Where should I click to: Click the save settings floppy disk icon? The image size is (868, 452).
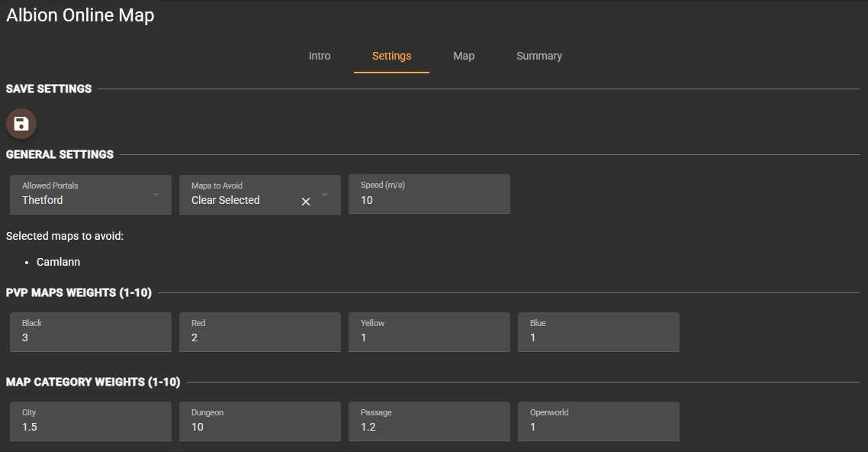pos(21,124)
